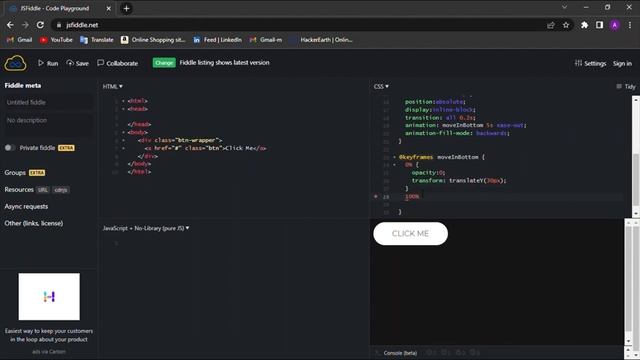Screen dimensions: 640x360
Task: Open the Gmail bookmark
Action: point(20,40)
